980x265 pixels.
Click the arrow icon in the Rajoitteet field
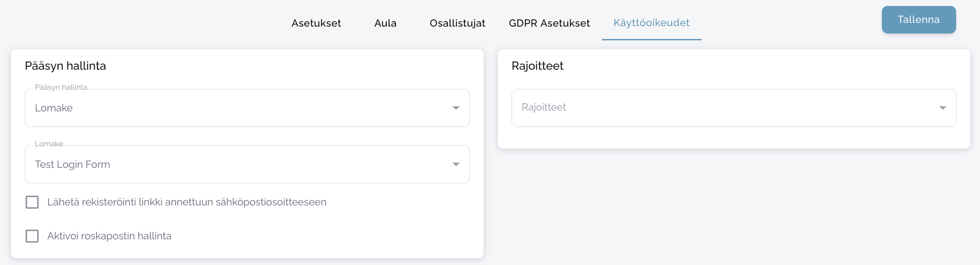pyautogui.click(x=942, y=108)
